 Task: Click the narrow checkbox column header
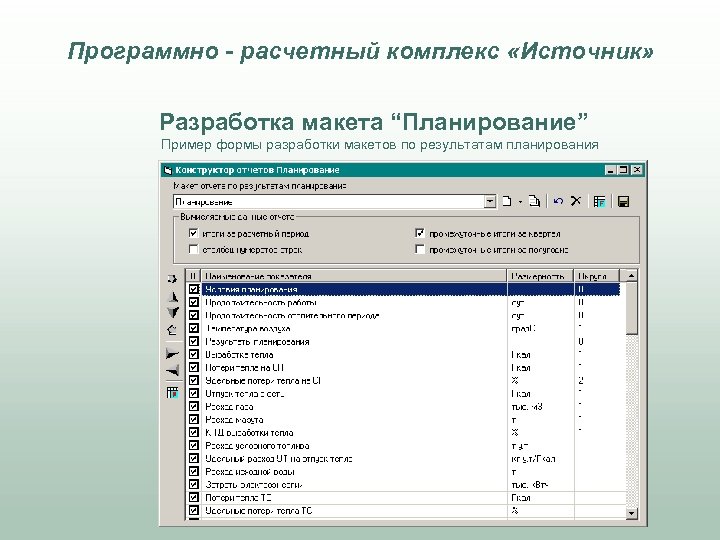coord(193,276)
